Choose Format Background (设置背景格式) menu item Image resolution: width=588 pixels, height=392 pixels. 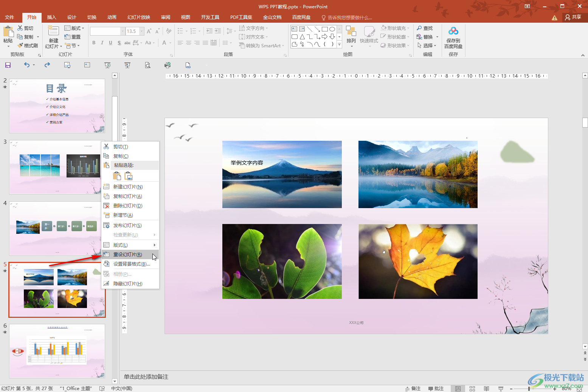[x=130, y=264]
